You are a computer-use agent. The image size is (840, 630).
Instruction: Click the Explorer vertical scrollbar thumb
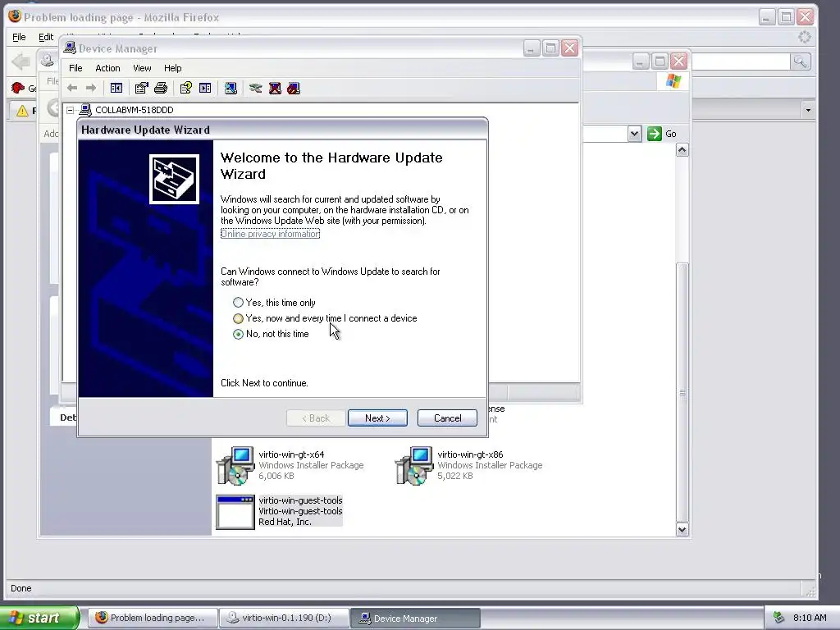(682, 392)
